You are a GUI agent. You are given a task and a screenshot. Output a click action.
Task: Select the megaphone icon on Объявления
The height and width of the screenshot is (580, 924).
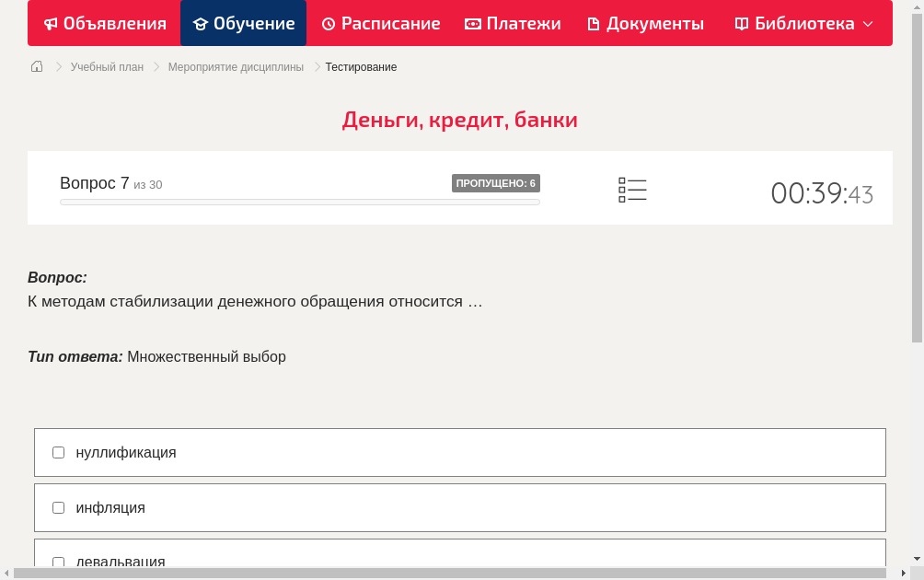coord(51,23)
